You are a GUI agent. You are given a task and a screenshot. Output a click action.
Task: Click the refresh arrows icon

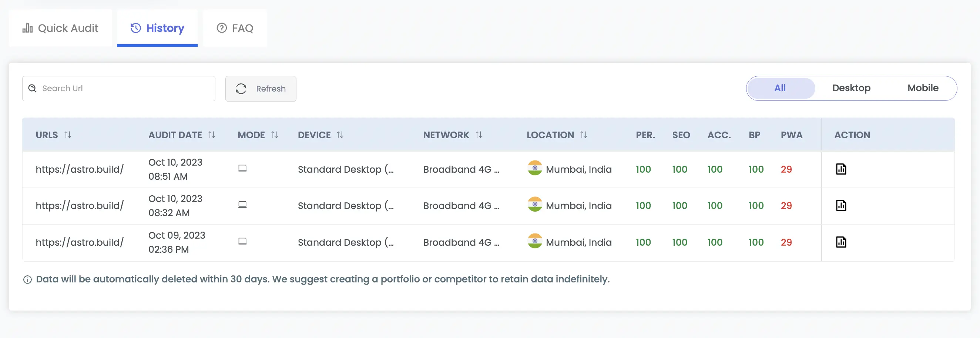coord(241,89)
